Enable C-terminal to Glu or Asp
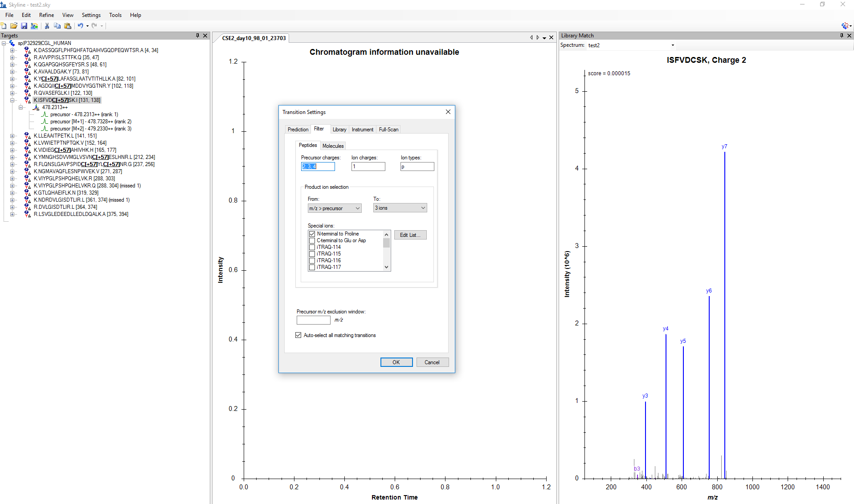 tap(312, 240)
